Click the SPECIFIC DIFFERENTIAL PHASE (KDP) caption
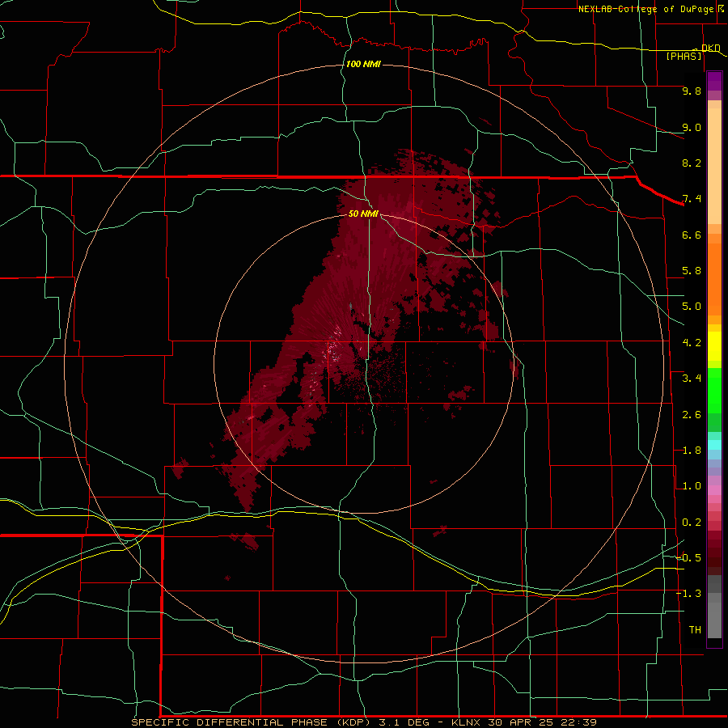The height and width of the screenshot is (728, 728). point(251,722)
